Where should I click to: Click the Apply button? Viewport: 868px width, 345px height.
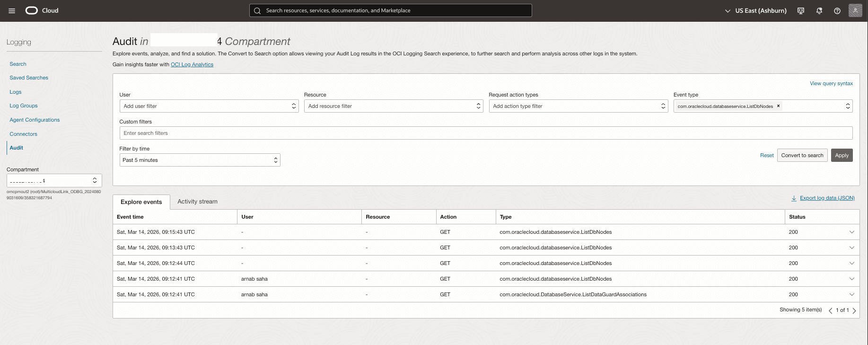pos(842,155)
